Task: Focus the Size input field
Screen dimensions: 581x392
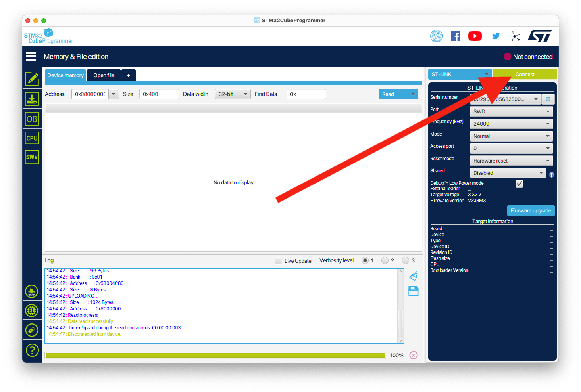Action: coord(159,94)
